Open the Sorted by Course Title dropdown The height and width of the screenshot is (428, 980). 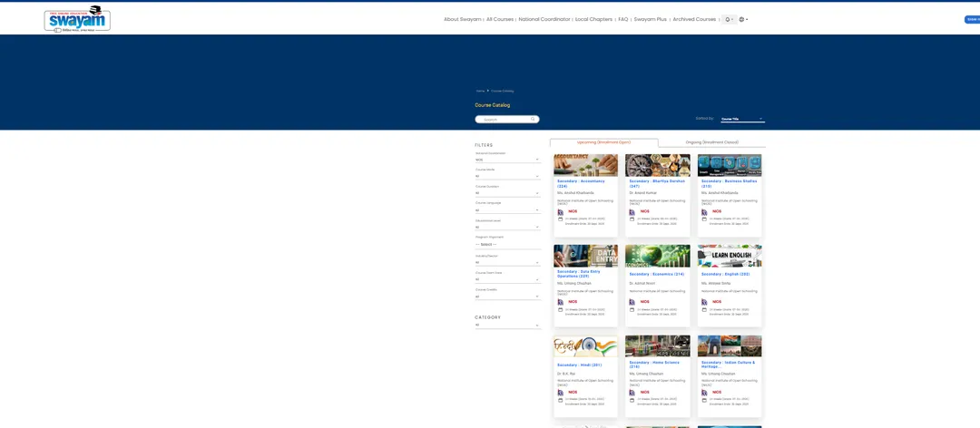742,119
